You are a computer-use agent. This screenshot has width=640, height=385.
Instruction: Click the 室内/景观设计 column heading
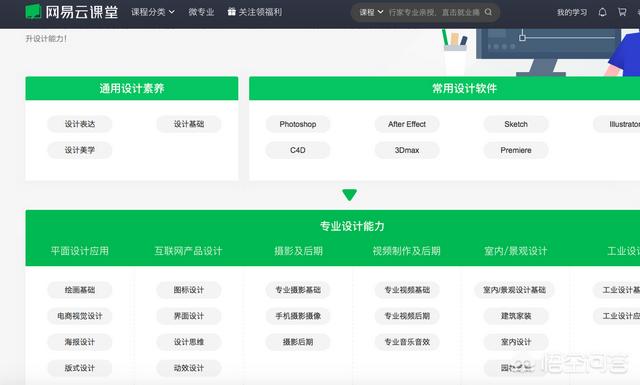[516, 251]
